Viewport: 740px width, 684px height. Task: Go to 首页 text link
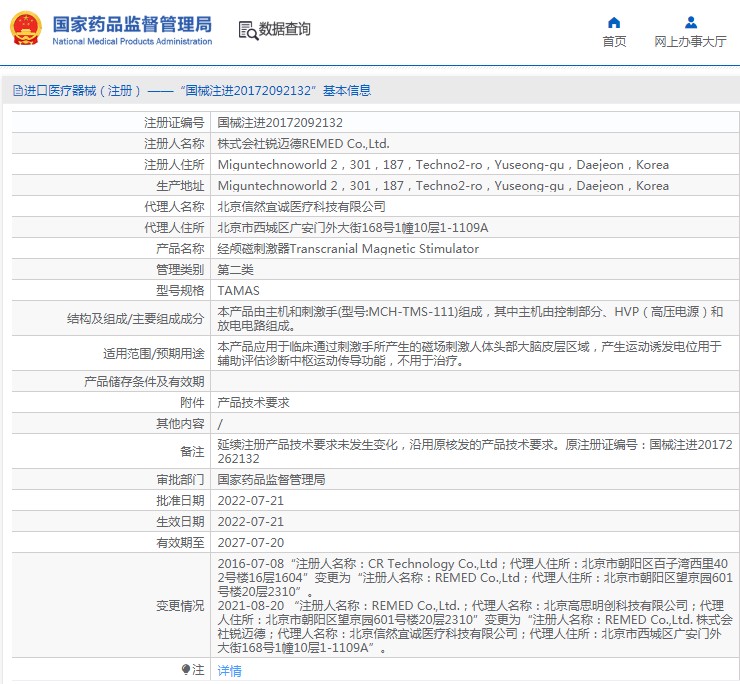pos(614,42)
